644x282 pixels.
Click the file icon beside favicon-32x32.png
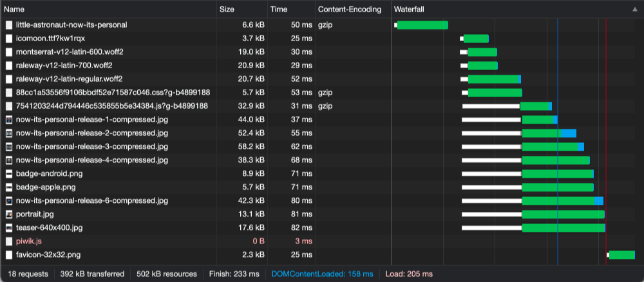coord(9,255)
